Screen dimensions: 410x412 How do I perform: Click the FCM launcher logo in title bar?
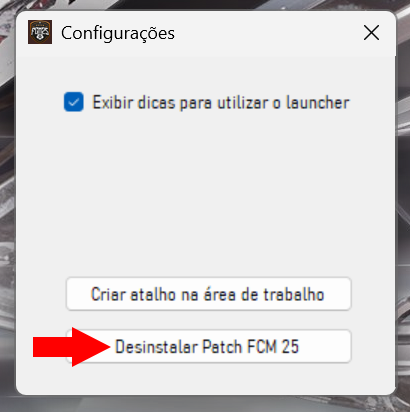click(40, 32)
